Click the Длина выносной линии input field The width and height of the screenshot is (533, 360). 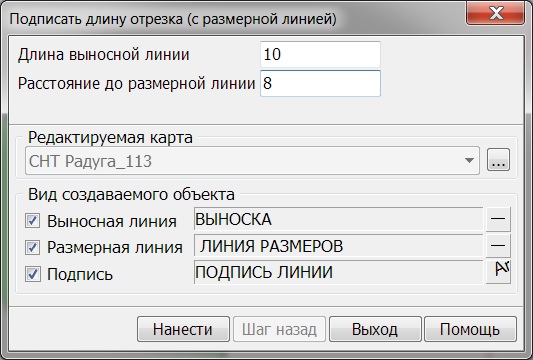[x=320, y=54]
